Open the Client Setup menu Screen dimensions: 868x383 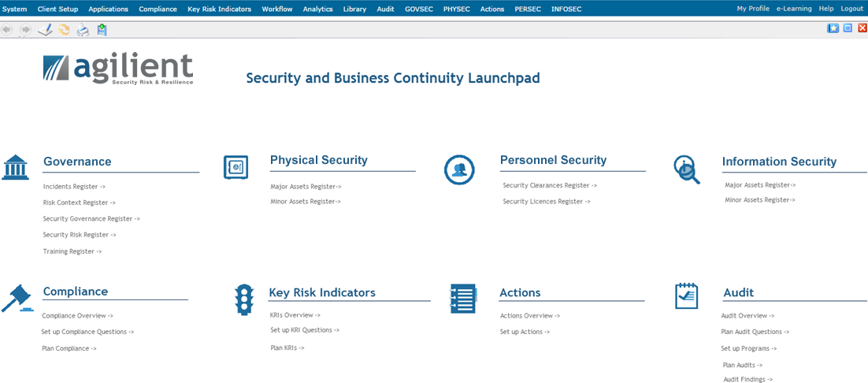(57, 9)
